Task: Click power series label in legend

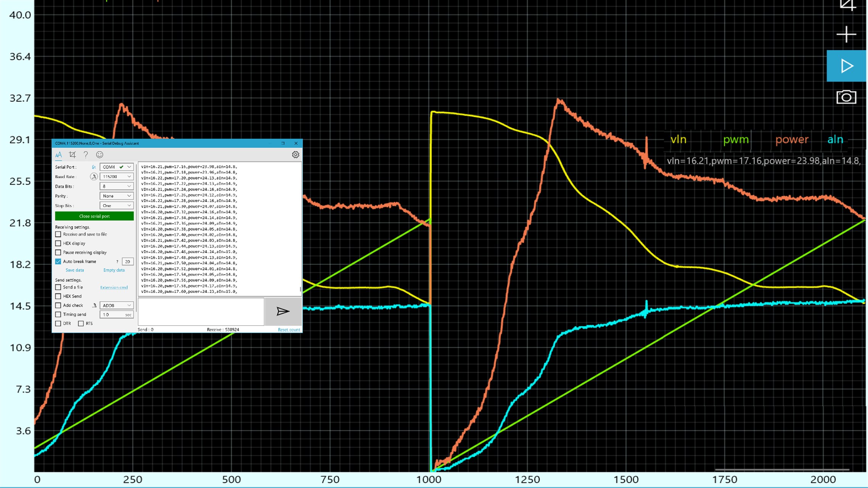Action: [792, 140]
